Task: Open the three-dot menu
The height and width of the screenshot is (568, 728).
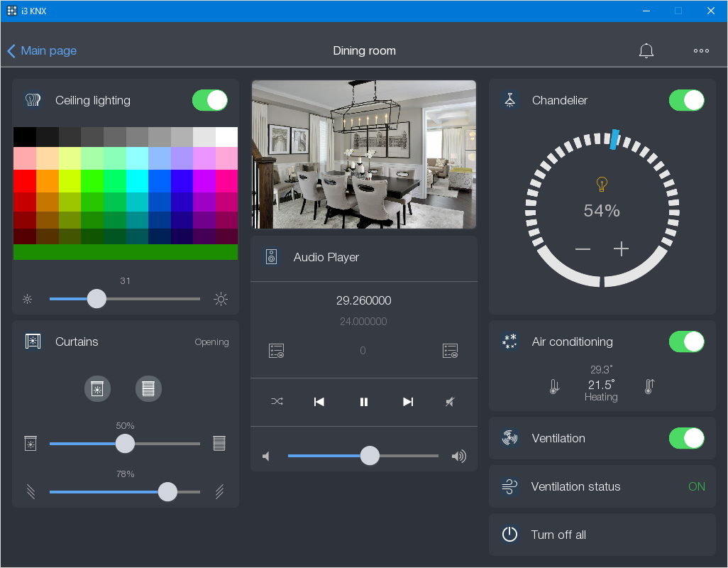Action: (701, 50)
